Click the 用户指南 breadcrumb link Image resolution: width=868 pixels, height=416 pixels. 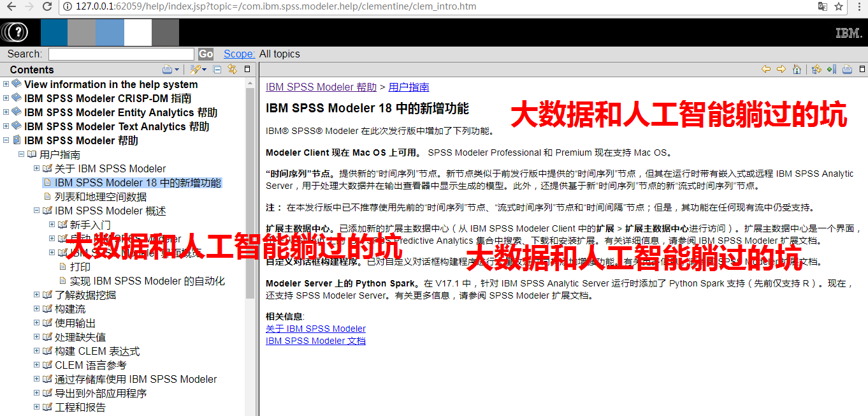409,87
